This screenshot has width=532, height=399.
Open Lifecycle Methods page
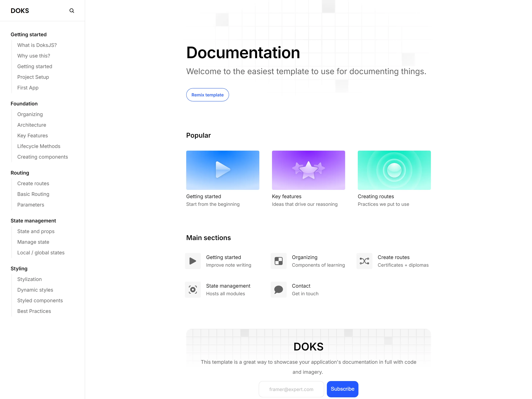39,146
